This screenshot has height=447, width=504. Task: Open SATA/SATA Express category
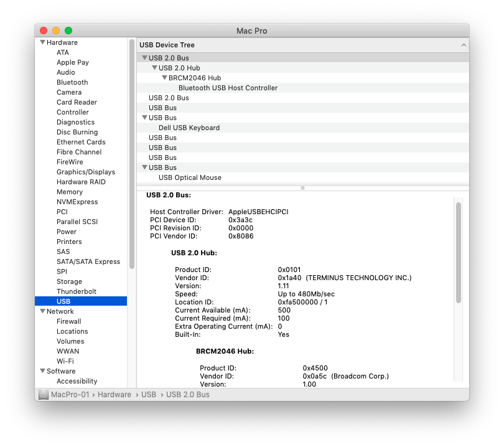(x=88, y=261)
